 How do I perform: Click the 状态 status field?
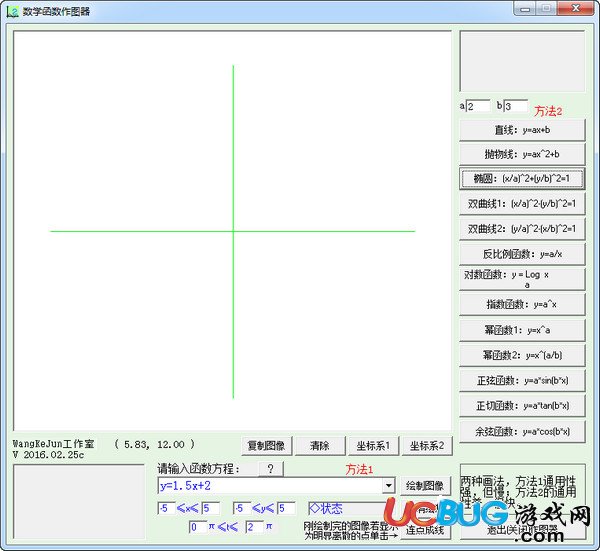(x=346, y=509)
